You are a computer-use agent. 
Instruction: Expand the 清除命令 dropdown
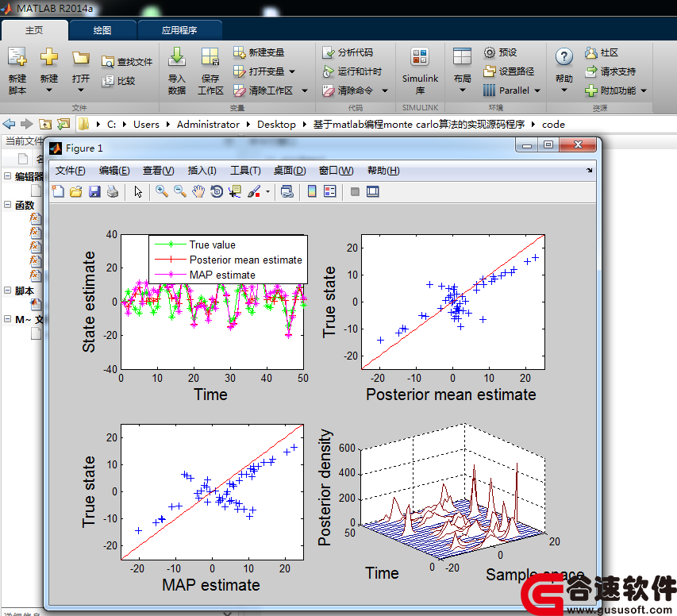tap(385, 90)
